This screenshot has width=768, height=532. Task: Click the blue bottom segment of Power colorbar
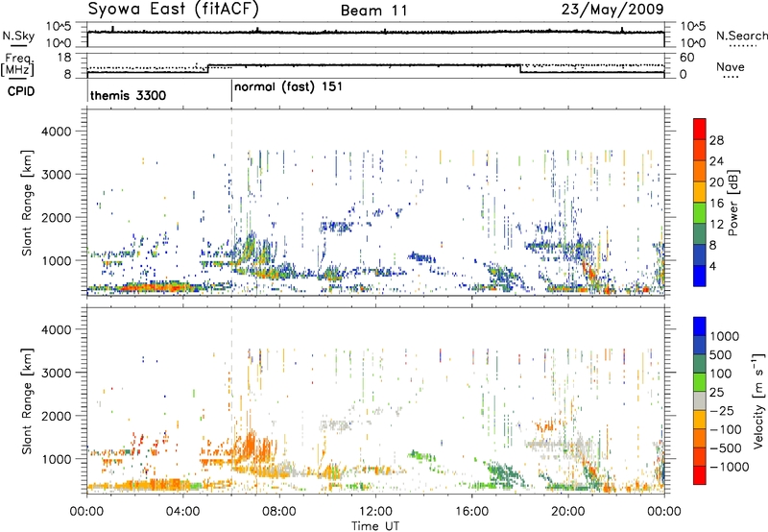pos(700,276)
